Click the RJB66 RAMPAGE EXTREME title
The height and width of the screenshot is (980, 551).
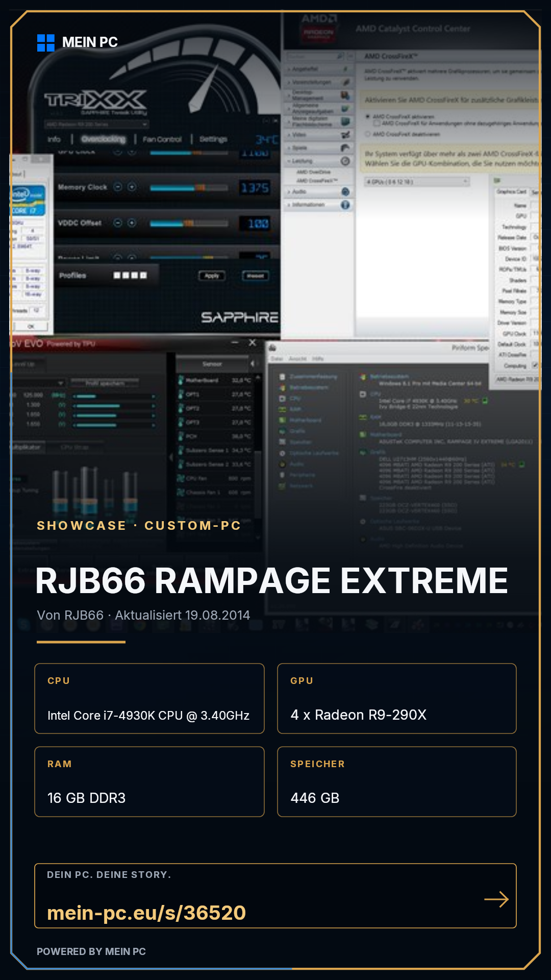pos(271,581)
